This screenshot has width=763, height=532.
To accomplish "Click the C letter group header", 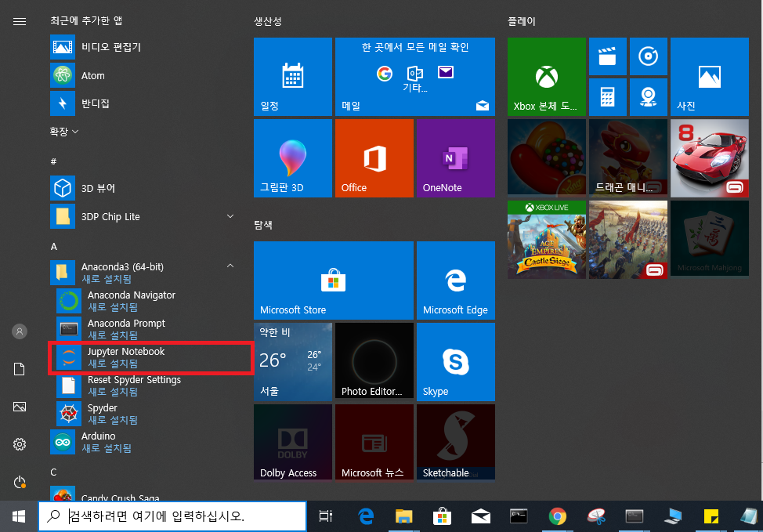I will 53,472.
